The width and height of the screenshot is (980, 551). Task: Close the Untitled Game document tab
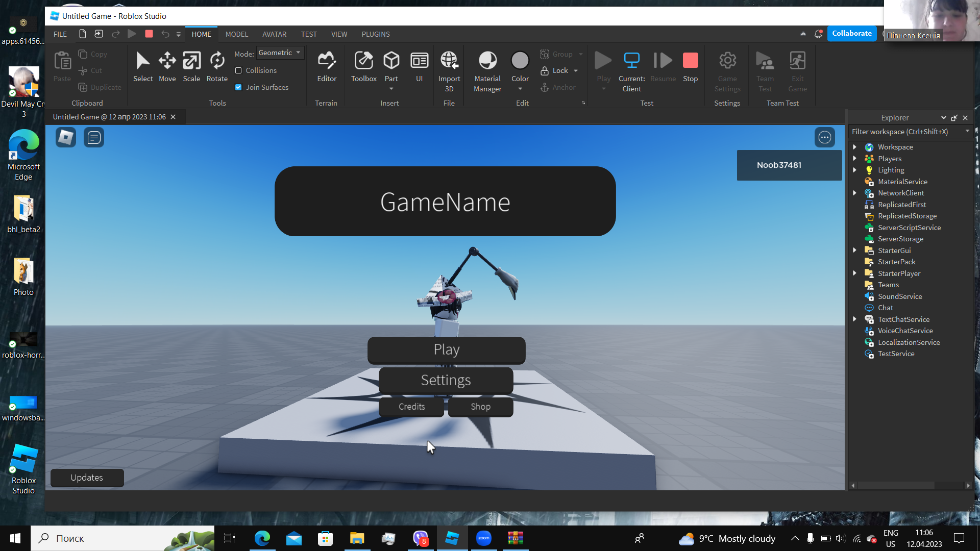[173, 117]
